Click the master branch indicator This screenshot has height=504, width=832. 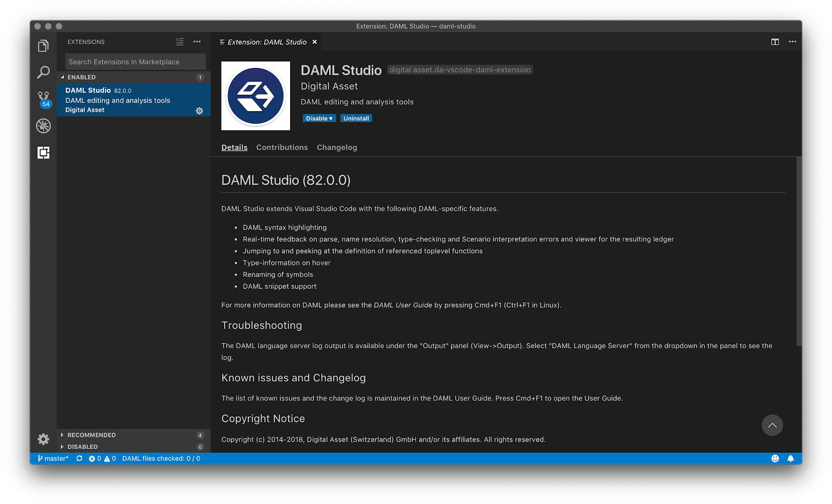(x=53, y=458)
